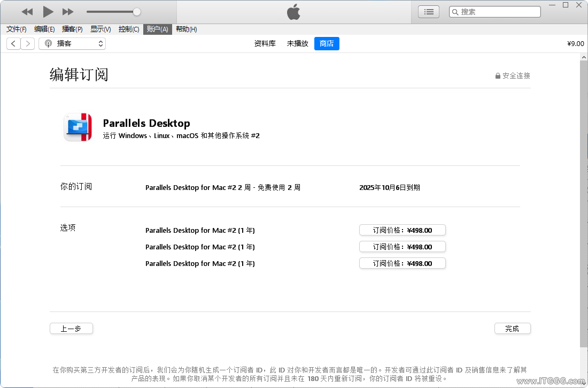Click the vertical scrollbar up arrow
The height and width of the screenshot is (388, 588).
point(584,57)
